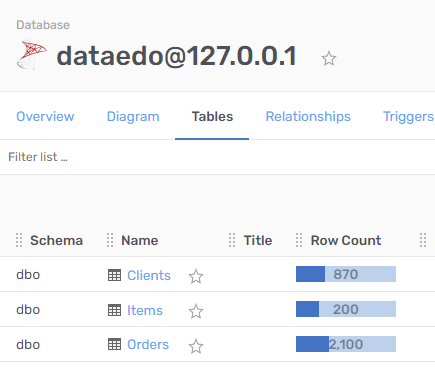This screenshot has height=379, width=435.
Task: Click the Orders table grid icon
Action: [114, 344]
